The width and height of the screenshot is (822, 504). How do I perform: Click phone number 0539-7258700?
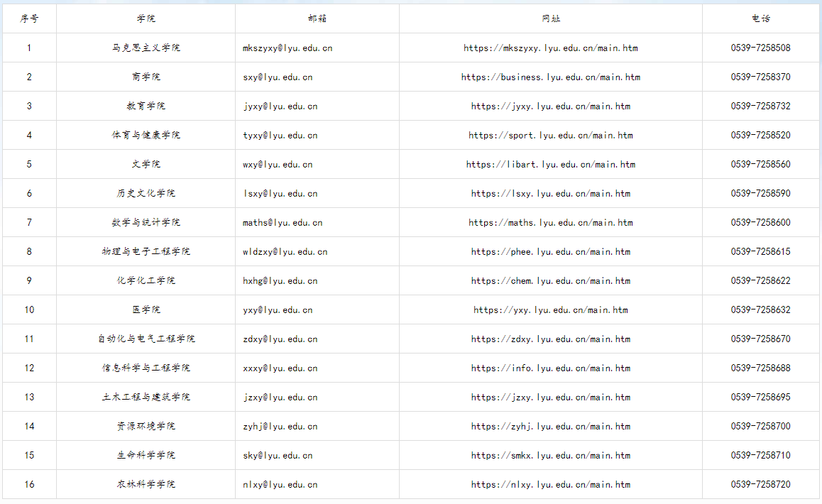(x=761, y=427)
